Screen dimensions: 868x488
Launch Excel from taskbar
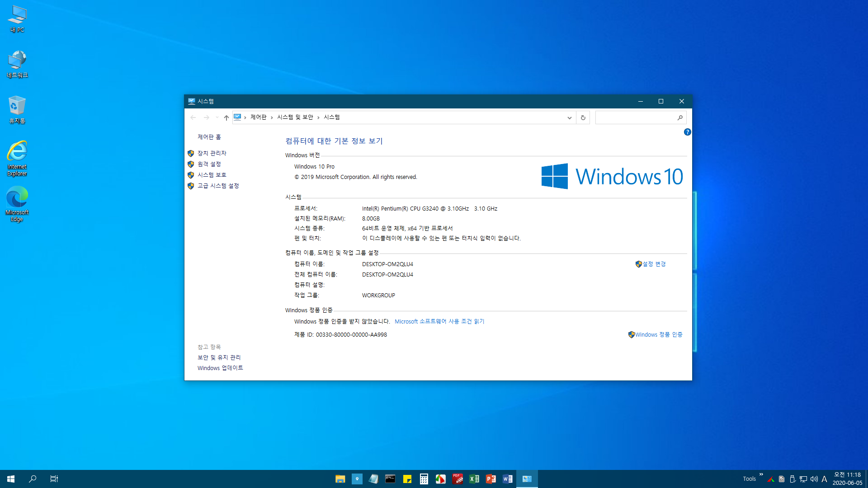click(474, 479)
